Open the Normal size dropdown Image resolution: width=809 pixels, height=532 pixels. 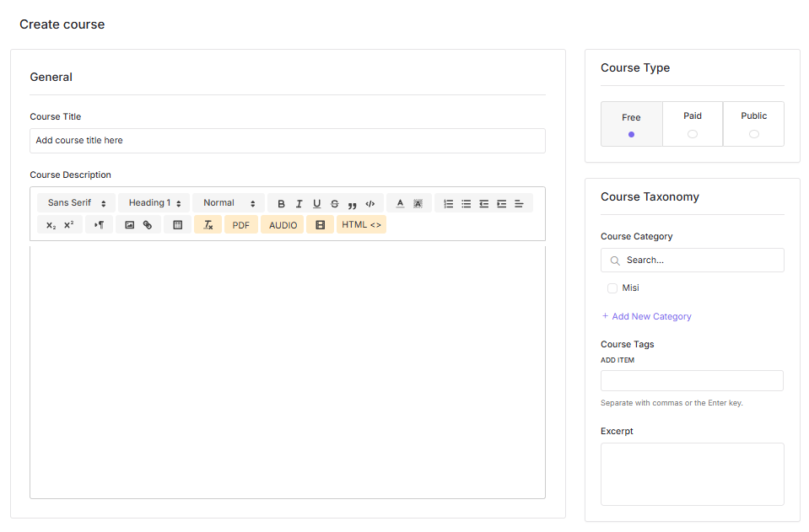pyautogui.click(x=228, y=203)
